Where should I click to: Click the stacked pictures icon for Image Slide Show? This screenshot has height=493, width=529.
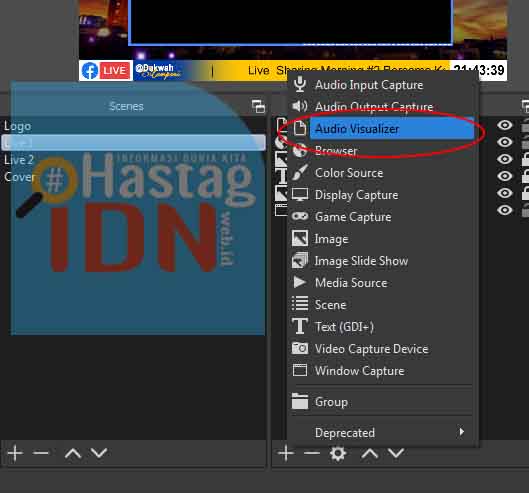click(x=300, y=260)
